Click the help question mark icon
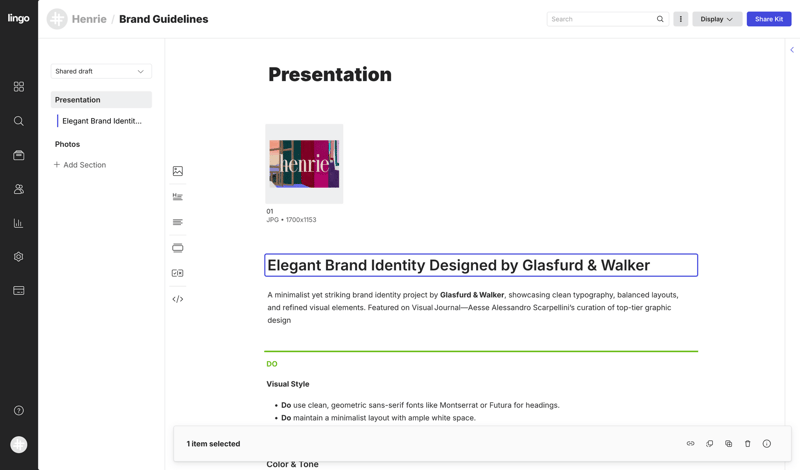 [x=19, y=411]
